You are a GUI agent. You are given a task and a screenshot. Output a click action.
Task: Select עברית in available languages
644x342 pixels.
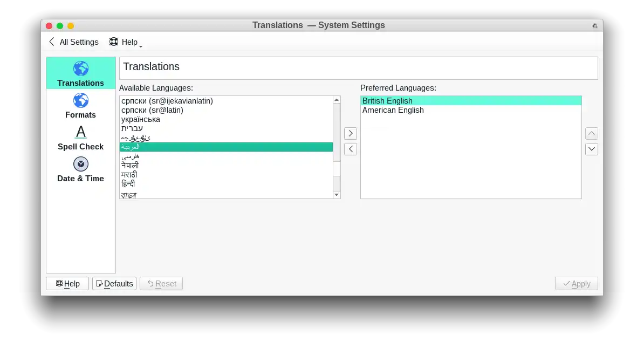click(x=226, y=128)
